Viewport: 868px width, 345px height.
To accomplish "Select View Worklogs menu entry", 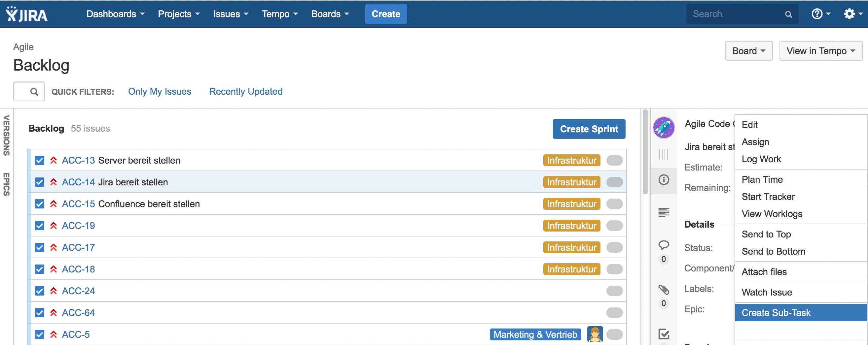I will (801, 214).
